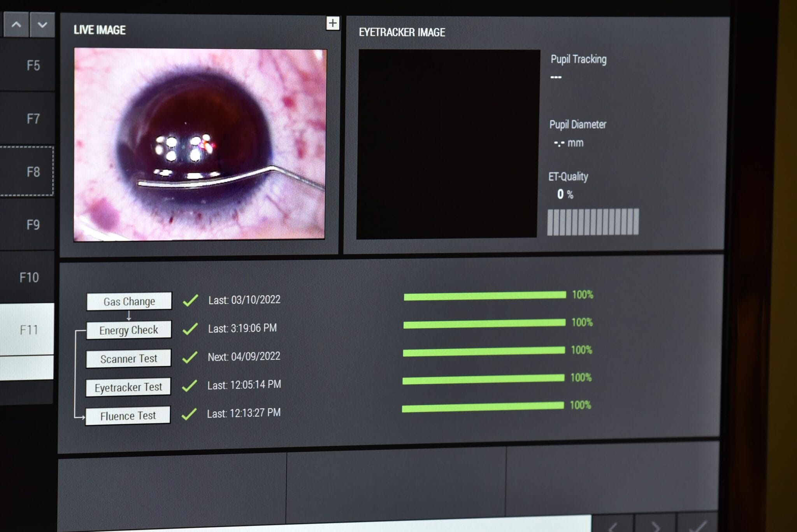797x532 pixels.
Task: Click the EYETRACKER IMAGE panel title
Action: pos(402,32)
